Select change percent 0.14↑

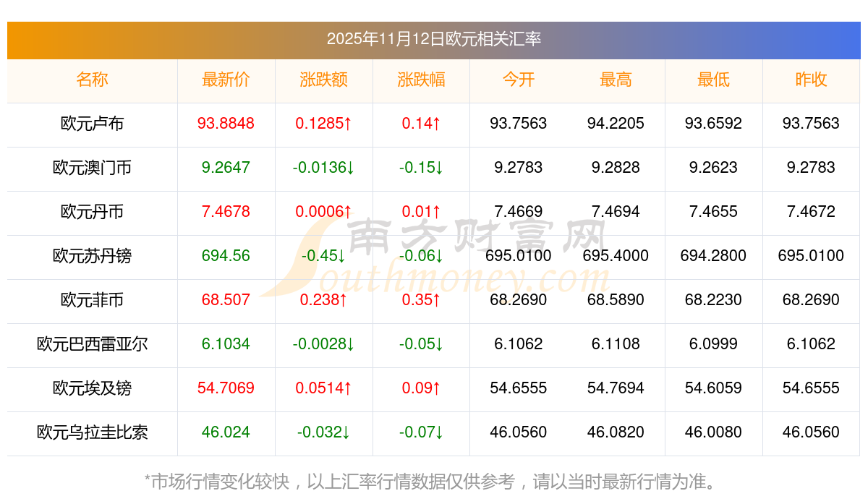click(x=421, y=124)
